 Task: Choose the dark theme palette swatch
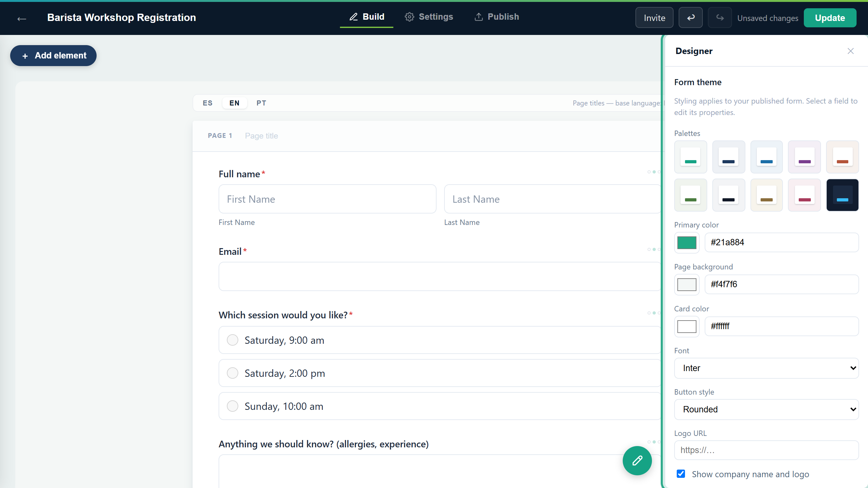[842, 195]
